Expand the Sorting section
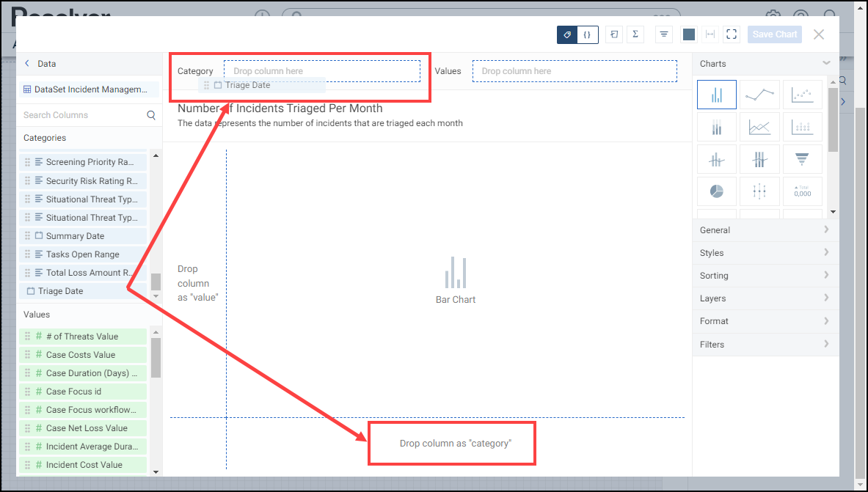This screenshot has width=868, height=492. click(765, 276)
